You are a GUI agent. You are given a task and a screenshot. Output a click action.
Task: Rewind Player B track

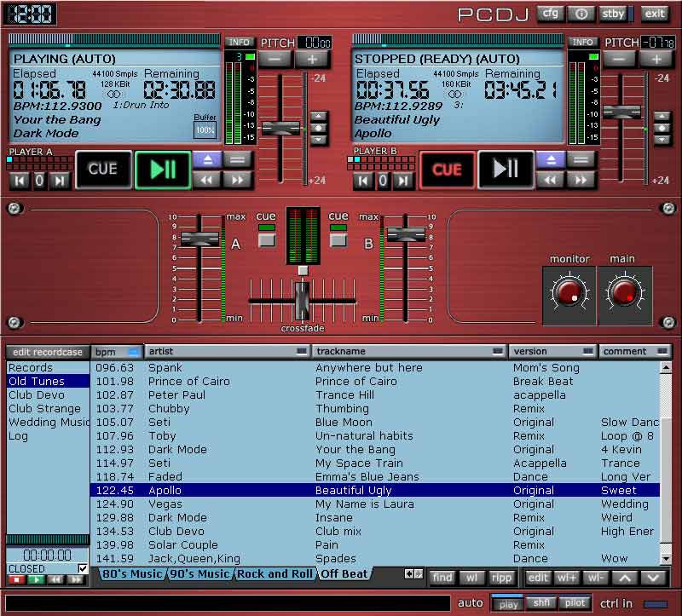pyautogui.click(x=551, y=180)
